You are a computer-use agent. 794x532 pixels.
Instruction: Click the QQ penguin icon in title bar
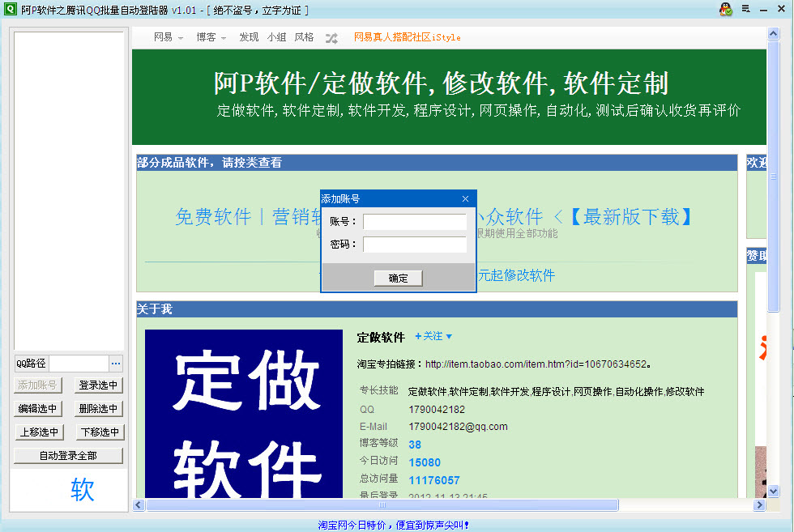726,9
